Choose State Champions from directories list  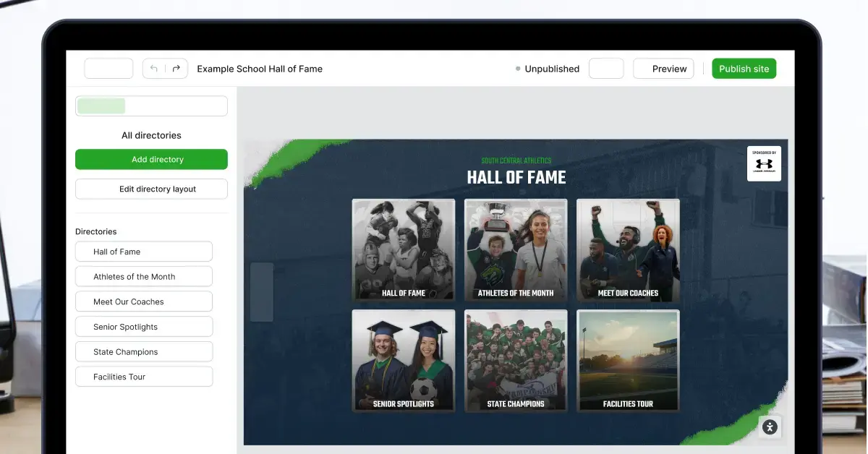[143, 352]
